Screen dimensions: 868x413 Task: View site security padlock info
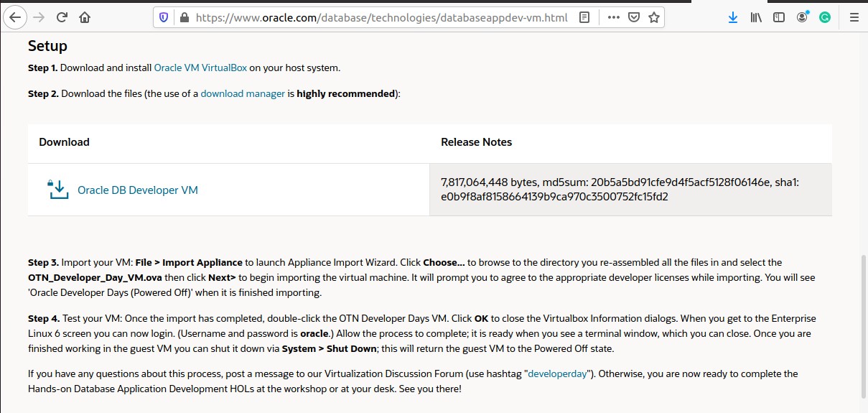click(x=183, y=17)
